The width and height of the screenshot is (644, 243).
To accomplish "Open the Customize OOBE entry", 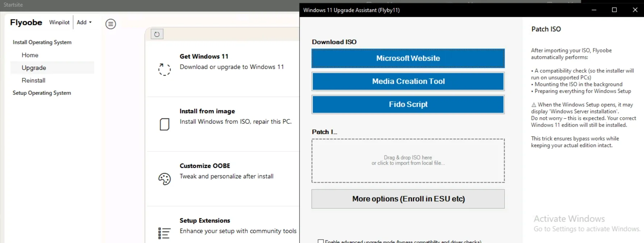I will point(223,179).
